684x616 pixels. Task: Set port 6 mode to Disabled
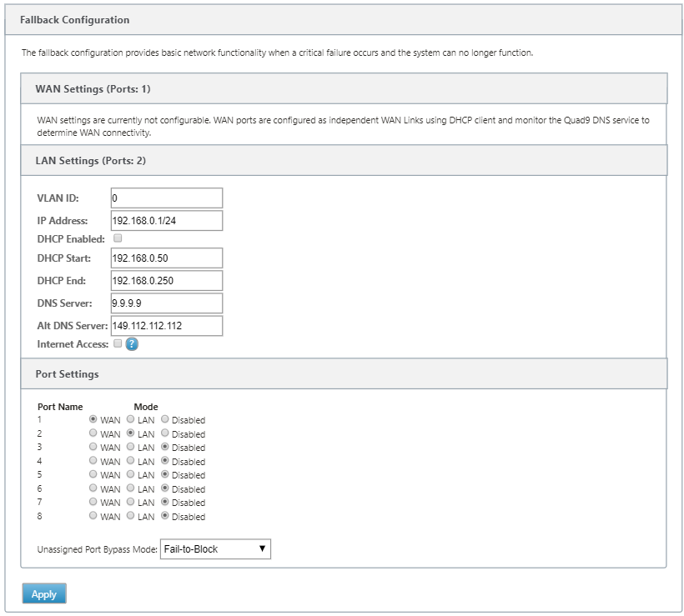[x=165, y=488]
